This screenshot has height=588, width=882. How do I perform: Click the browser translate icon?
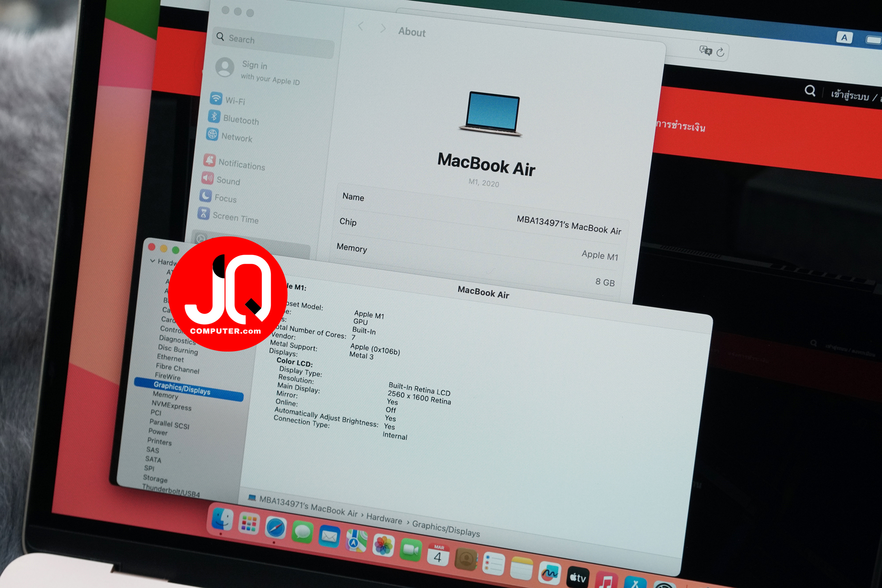(x=706, y=50)
